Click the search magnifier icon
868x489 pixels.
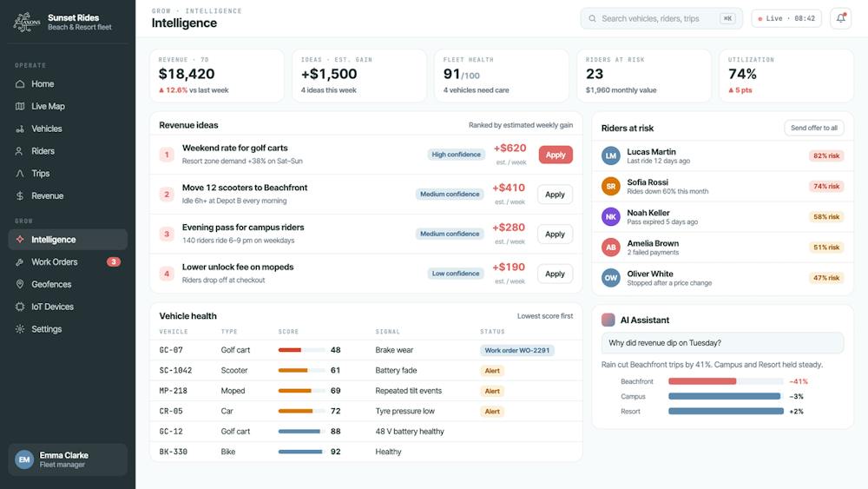coord(592,19)
